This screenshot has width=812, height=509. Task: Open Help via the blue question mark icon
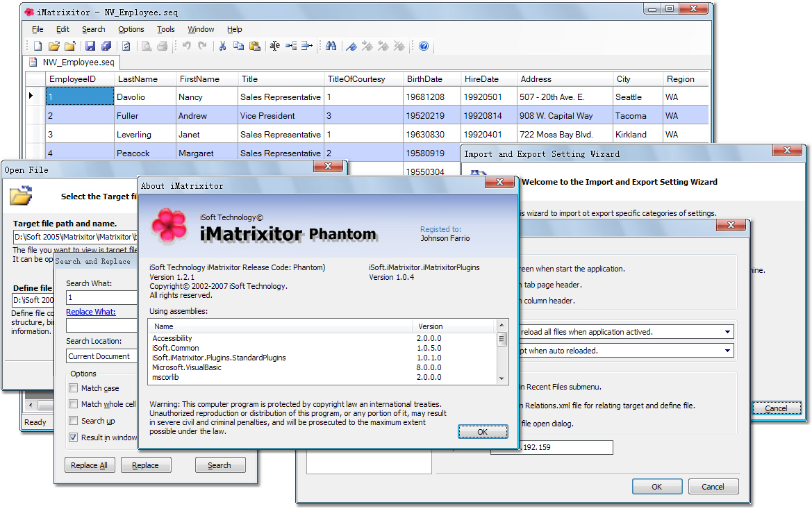pyautogui.click(x=424, y=46)
